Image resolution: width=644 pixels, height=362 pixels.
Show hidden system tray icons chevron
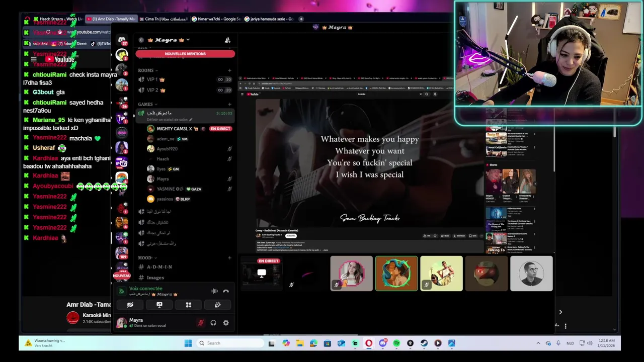(538, 343)
